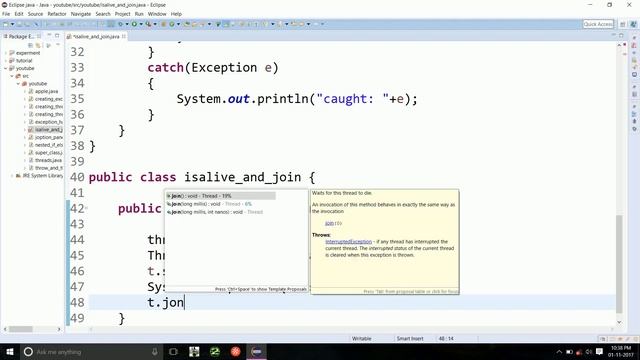Click the green Run toolbar button
Viewport: 640px width, 360px height.
click(134, 24)
